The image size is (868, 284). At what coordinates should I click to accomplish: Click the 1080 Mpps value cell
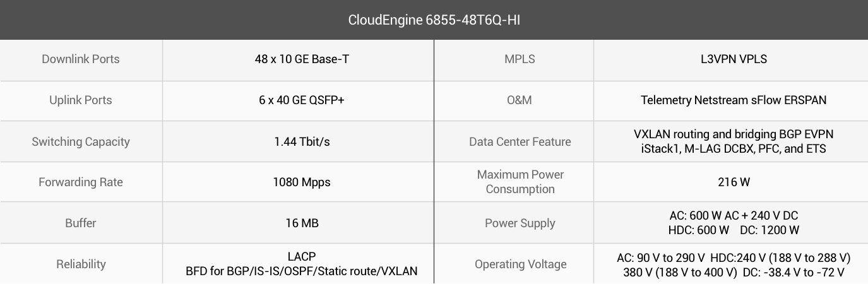point(298,182)
